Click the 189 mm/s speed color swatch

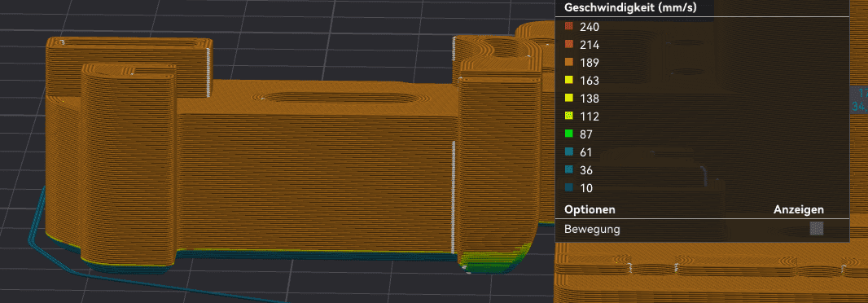tap(568, 63)
